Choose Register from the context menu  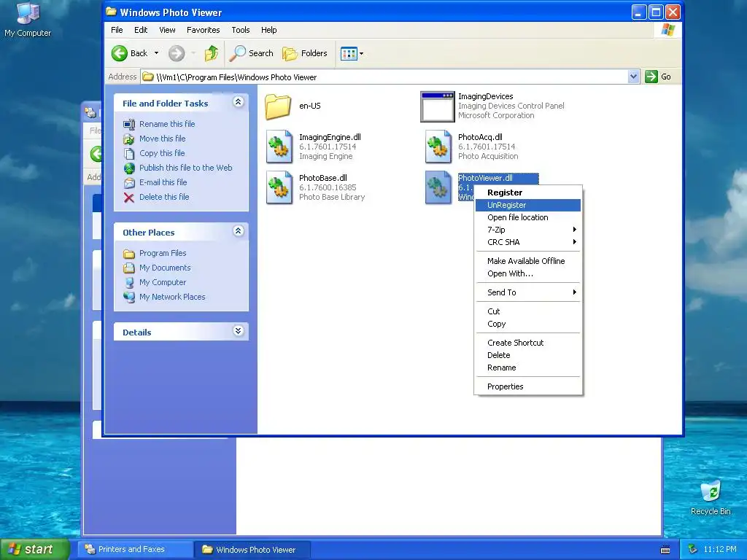point(528,192)
